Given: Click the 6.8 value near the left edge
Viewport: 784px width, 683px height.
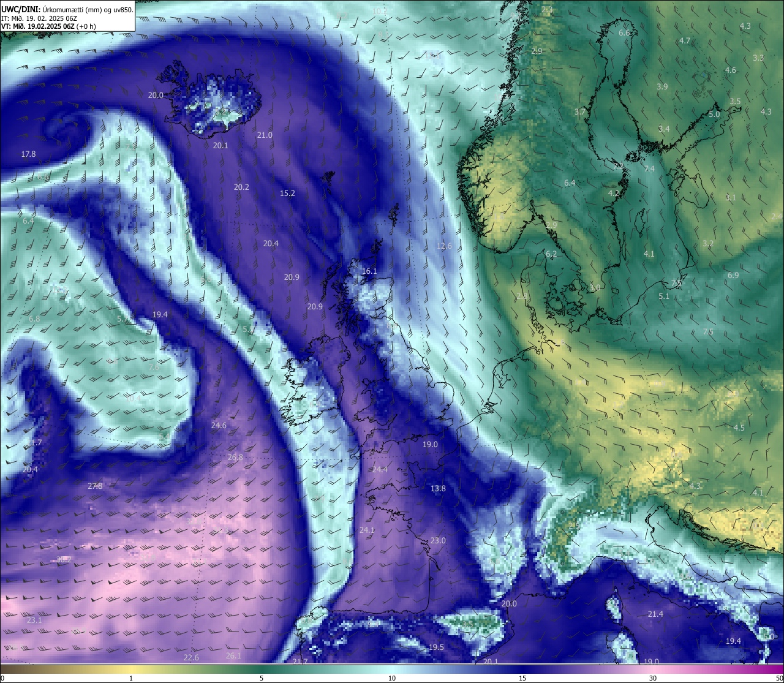Looking at the screenshot, I should pos(34,319).
